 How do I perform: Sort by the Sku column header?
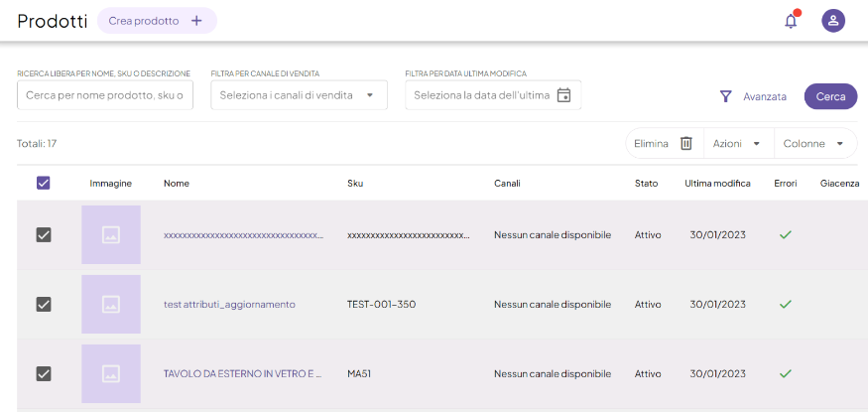355,184
